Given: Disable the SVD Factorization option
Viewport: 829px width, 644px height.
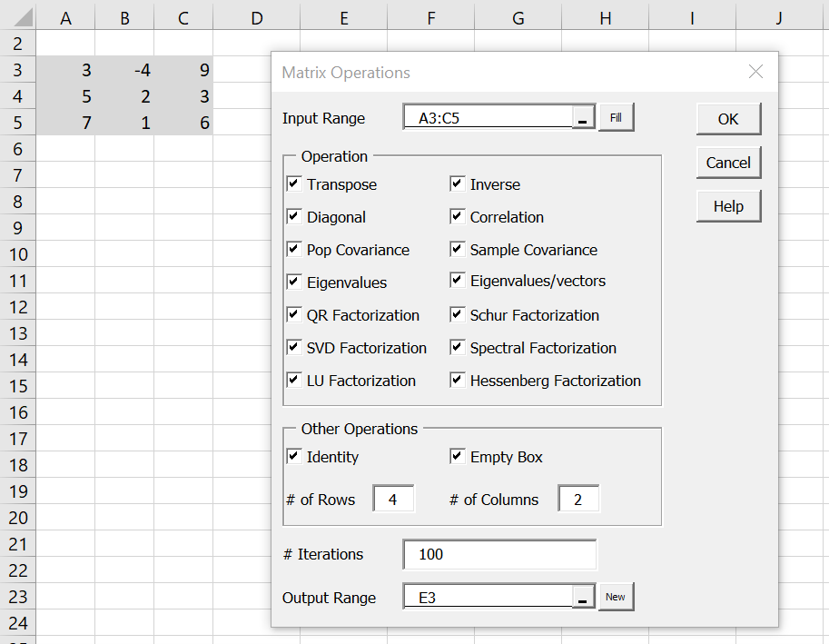Looking at the screenshot, I should pos(294,347).
